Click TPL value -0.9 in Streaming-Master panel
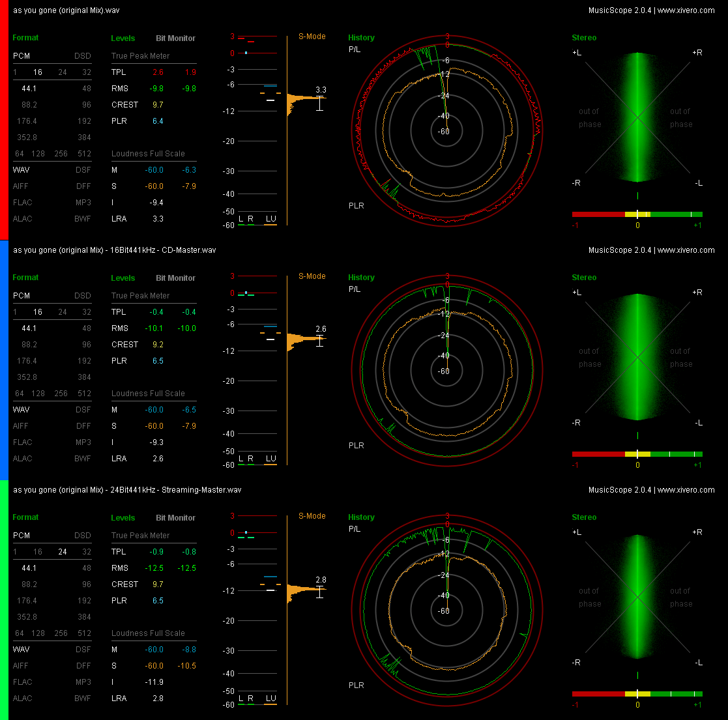728x720 pixels. [156, 552]
